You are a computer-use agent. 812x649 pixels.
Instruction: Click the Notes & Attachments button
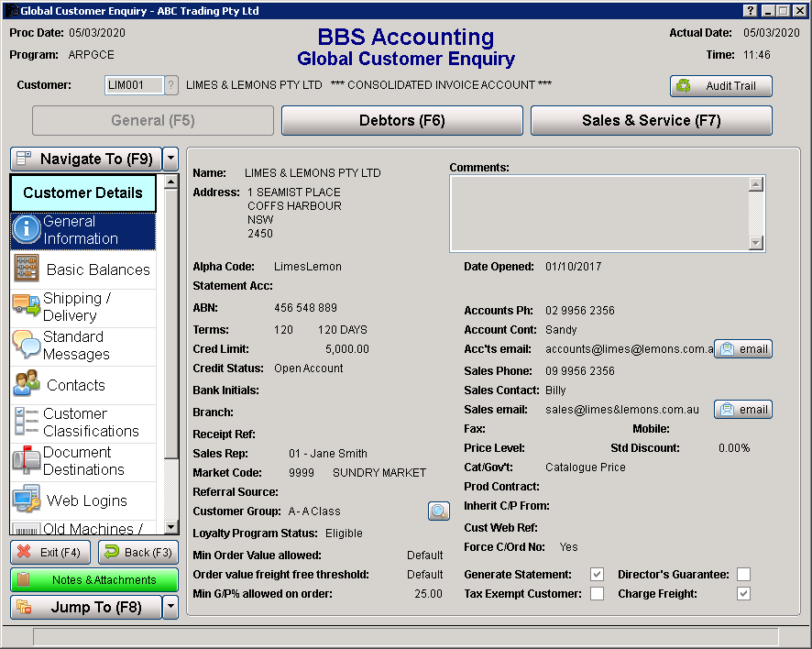click(x=94, y=580)
